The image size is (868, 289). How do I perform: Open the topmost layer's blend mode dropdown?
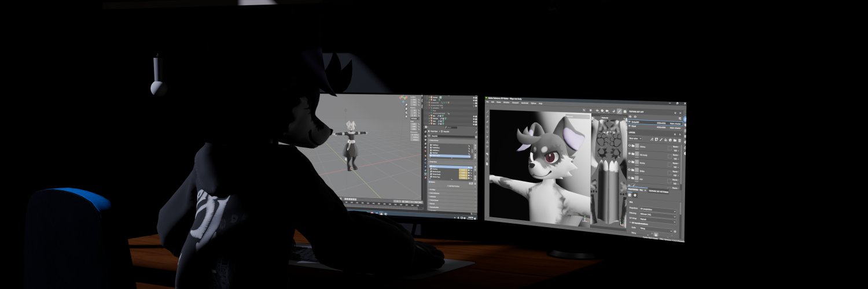[675, 147]
